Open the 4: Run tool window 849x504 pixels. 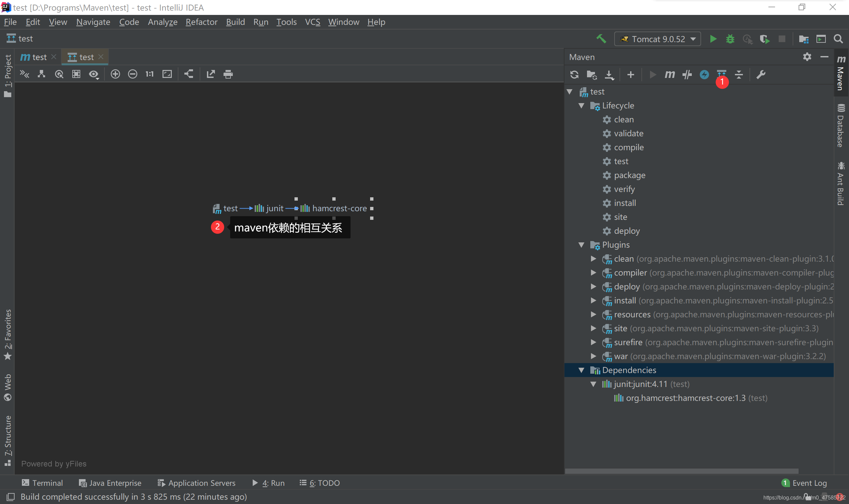coord(268,483)
